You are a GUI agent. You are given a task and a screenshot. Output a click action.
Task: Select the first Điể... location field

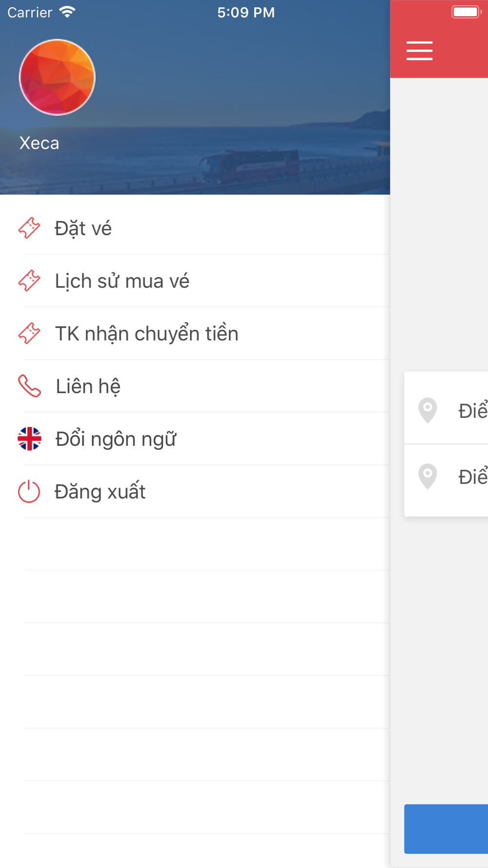tap(446, 408)
